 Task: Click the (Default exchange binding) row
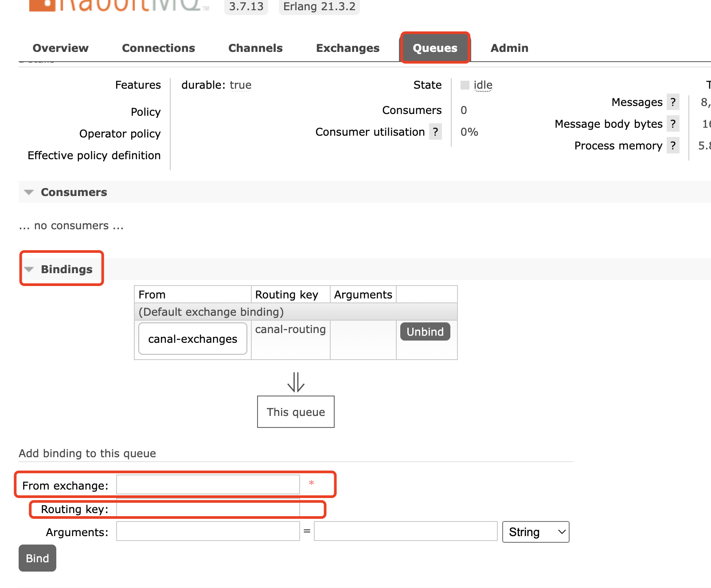click(296, 312)
